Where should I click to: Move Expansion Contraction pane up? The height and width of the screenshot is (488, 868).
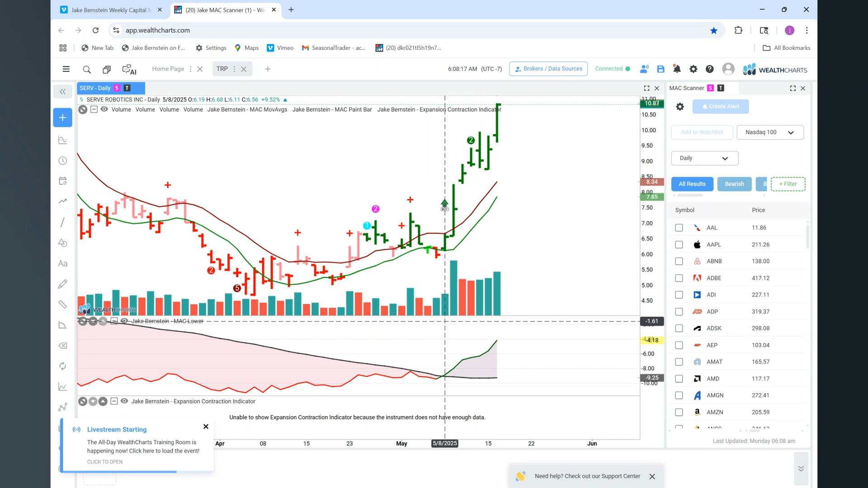[x=103, y=401]
